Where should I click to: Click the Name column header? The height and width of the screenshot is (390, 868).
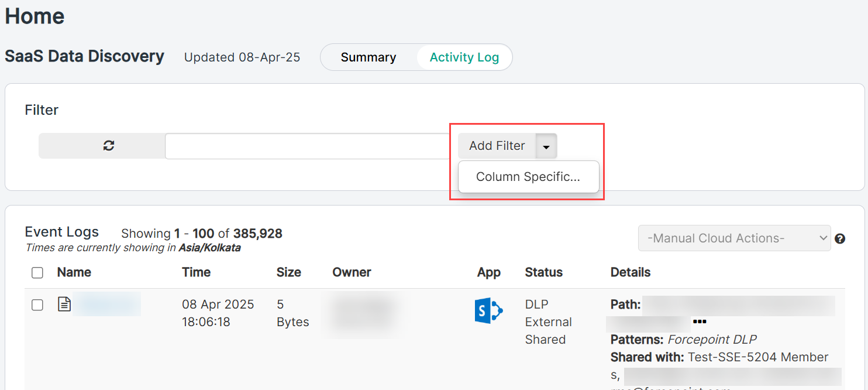point(74,272)
